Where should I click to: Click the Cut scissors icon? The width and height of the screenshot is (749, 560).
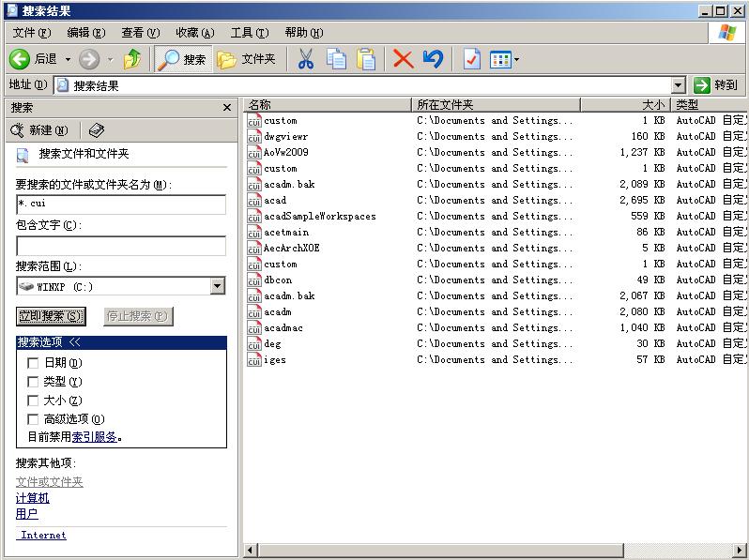(306, 59)
